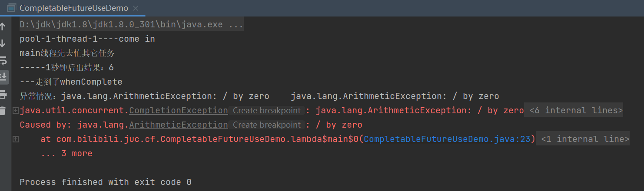Screen dimensions: 644x191
Task: Expand the <6 internal lines> folded region
Action: coord(575,111)
